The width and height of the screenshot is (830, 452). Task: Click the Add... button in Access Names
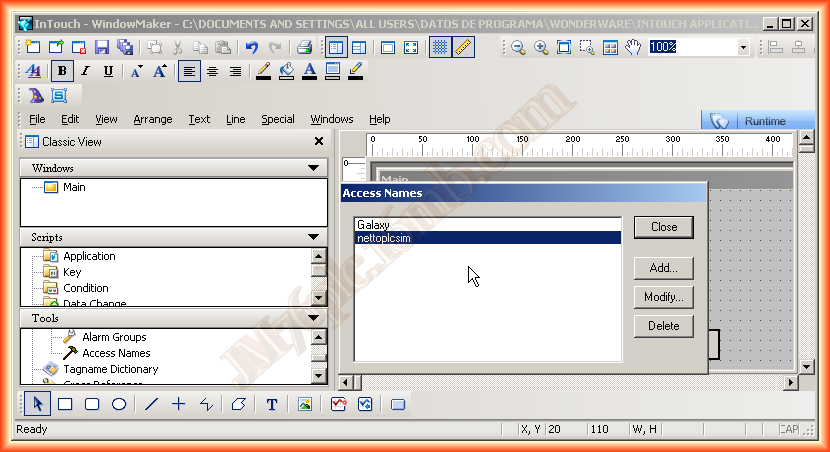pyautogui.click(x=663, y=268)
